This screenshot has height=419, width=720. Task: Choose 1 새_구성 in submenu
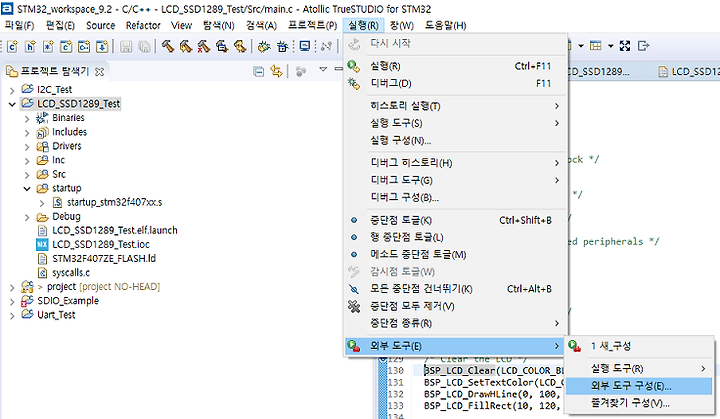(x=639, y=346)
